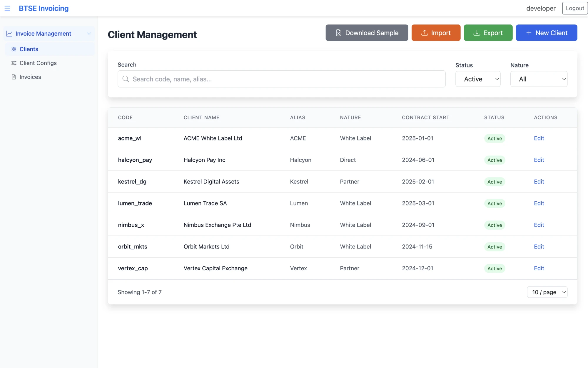Click the Download Sample button
The width and height of the screenshot is (588, 368).
click(x=367, y=33)
